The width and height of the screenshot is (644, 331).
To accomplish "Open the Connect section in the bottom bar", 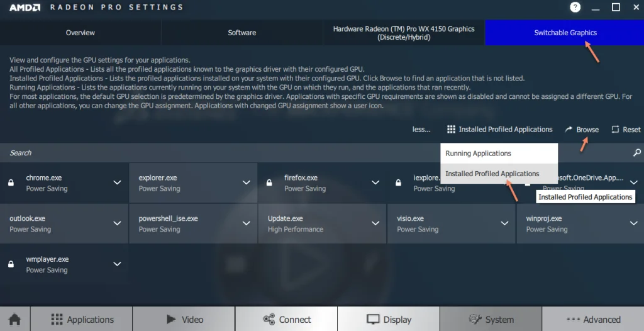I will [286, 319].
